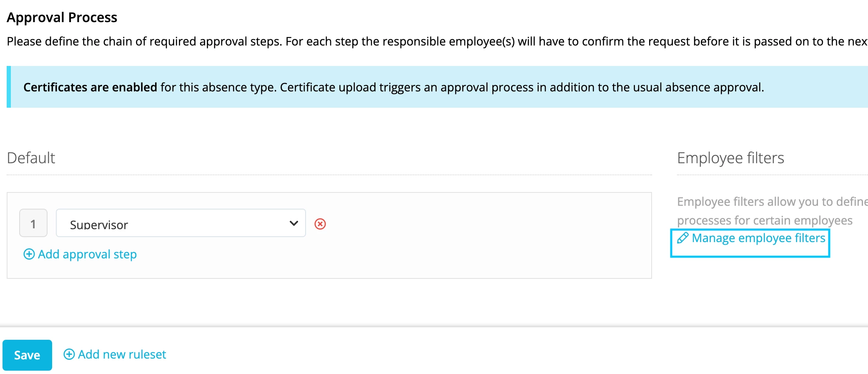This screenshot has height=374, width=868.
Task: Click the Approval Process title
Action: 62,18
